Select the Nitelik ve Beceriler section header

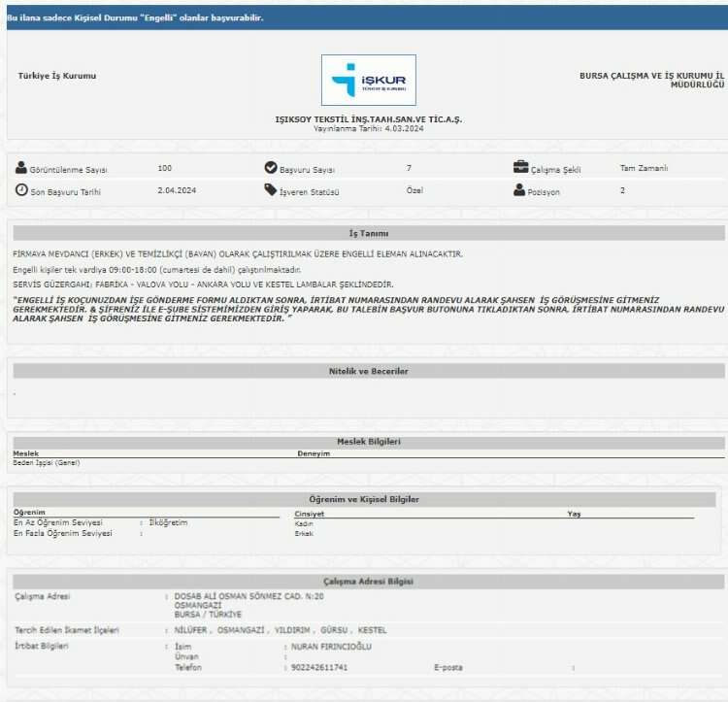coord(368,371)
